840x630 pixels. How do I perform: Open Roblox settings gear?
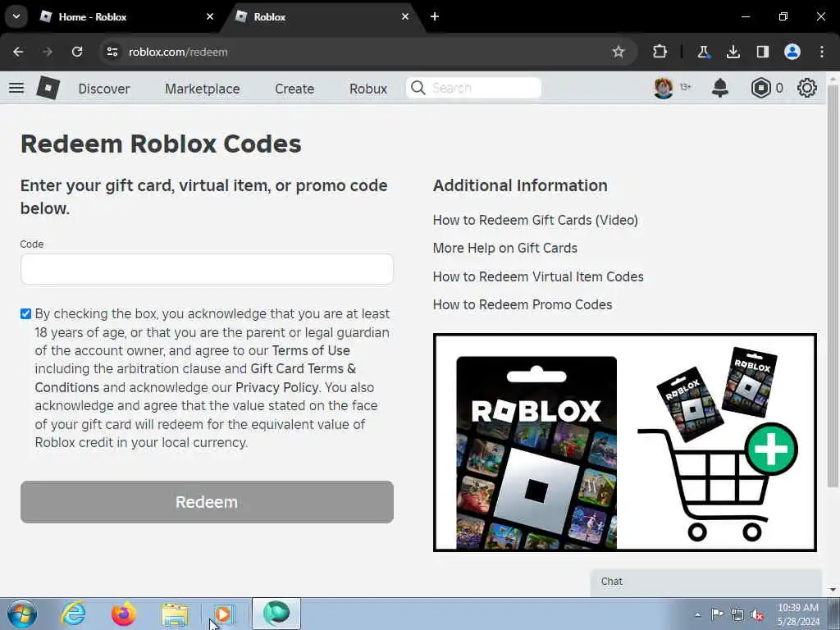807,88
